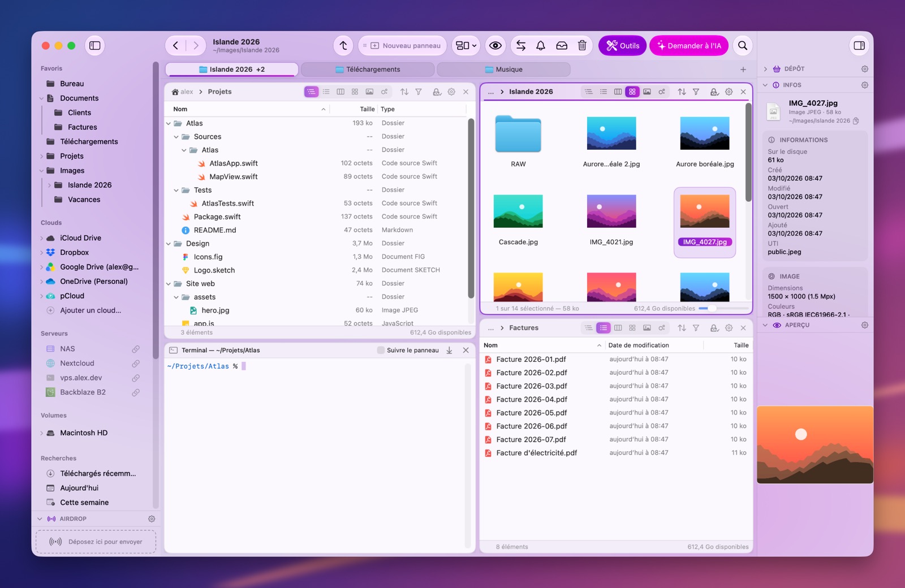
Task: Expand iCloud Drive in the sidebar
Action: 42,239
